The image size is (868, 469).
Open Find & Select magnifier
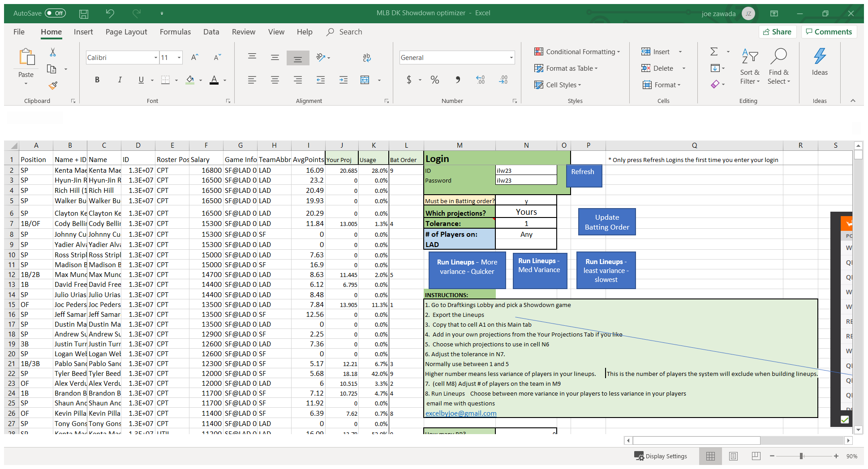point(779,56)
